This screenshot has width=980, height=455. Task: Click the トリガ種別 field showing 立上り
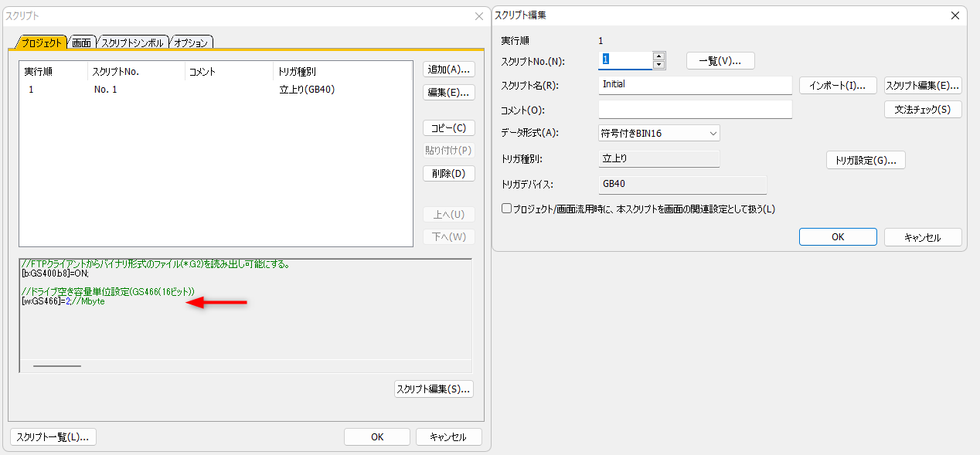click(x=659, y=158)
